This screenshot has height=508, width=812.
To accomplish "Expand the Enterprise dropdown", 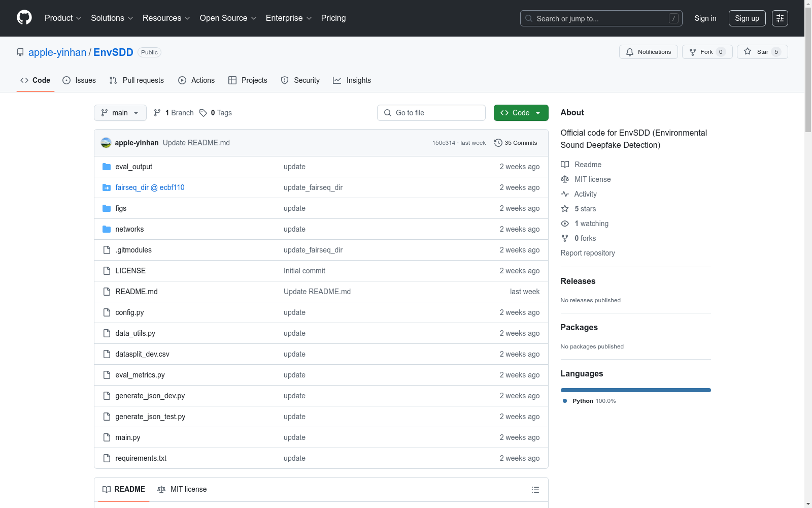I will (x=289, y=18).
